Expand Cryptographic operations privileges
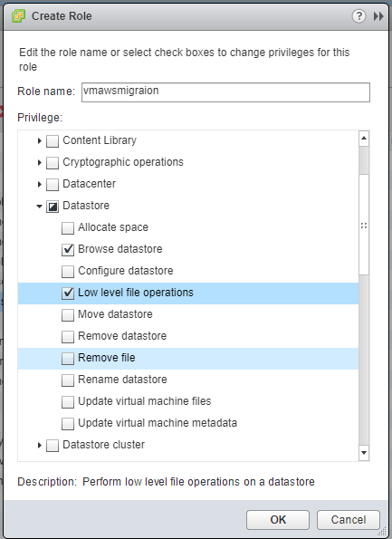392x539 pixels. pyautogui.click(x=39, y=162)
